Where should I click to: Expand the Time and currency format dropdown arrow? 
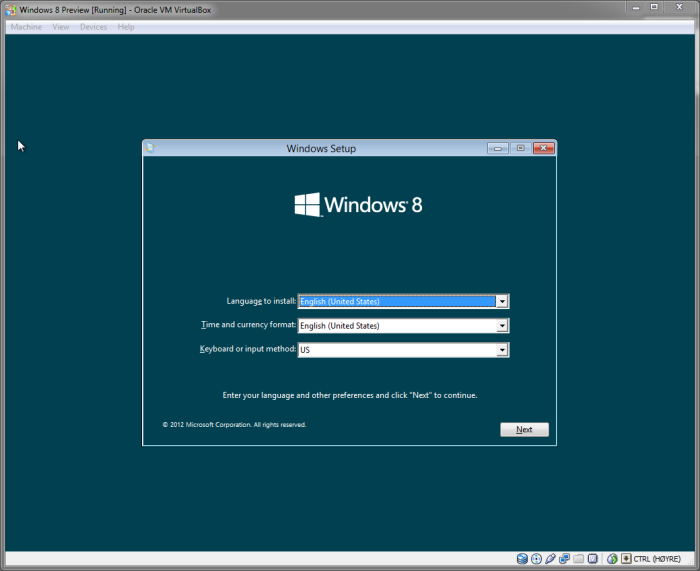tap(502, 325)
